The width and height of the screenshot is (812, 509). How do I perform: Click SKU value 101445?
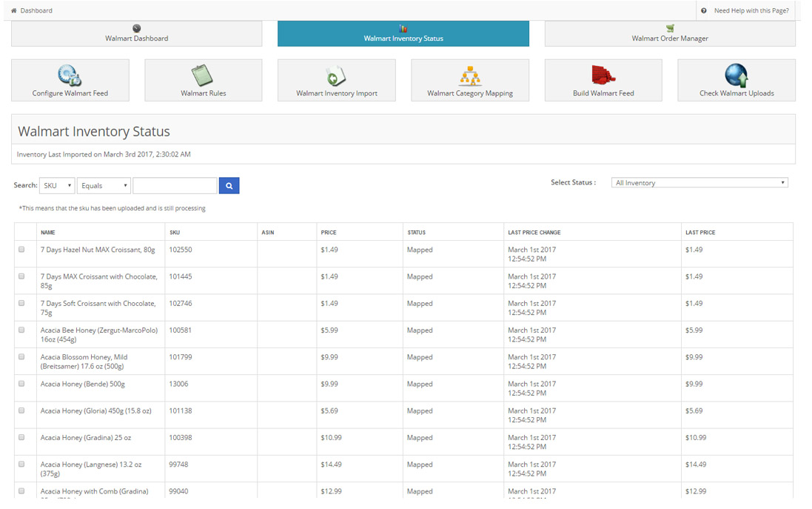tap(180, 277)
